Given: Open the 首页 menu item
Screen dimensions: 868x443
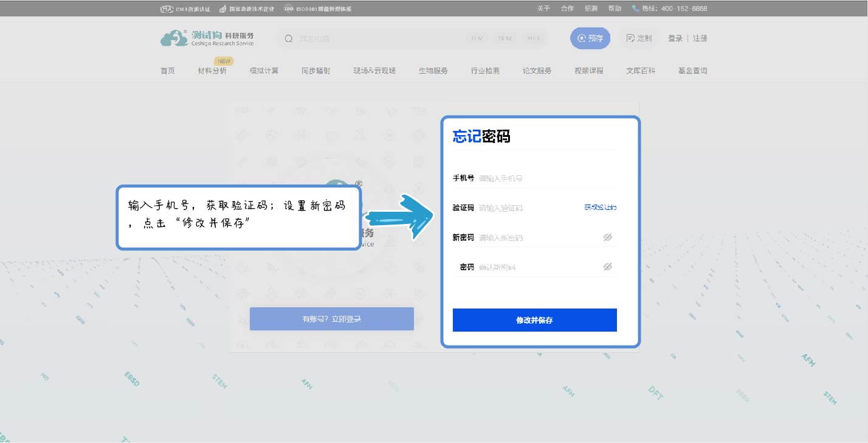Looking at the screenshot, I should (168, 70).
